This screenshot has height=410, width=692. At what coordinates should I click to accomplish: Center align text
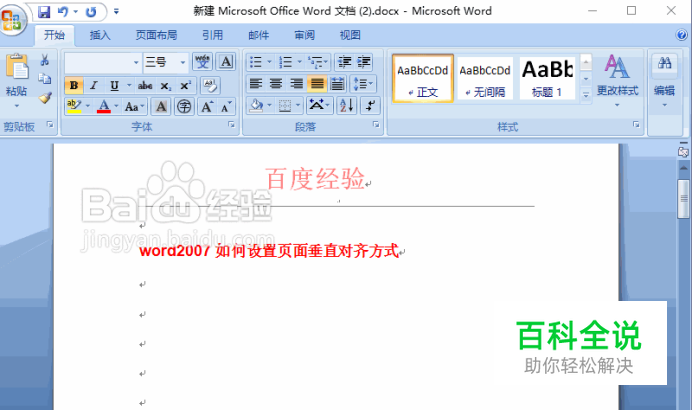[x=276, y=83]
